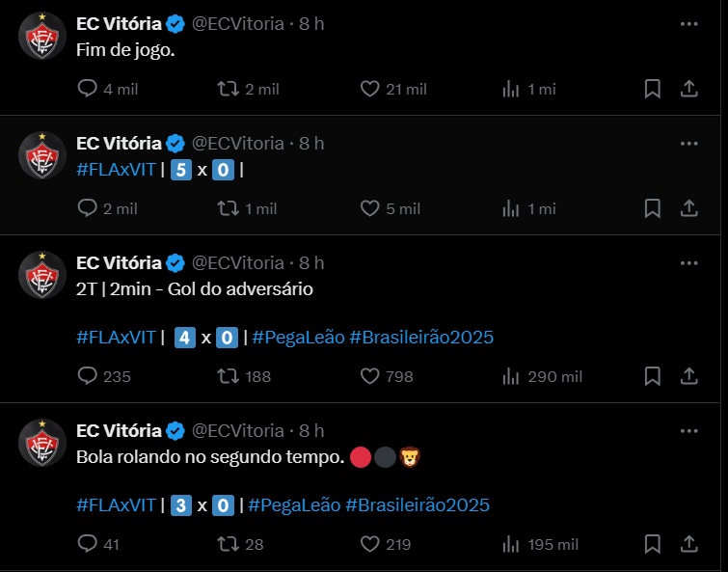The height and width of the screenshot is (572, 728).
Task: Open more options on 'Gol do adversário' tweet
Action: tap(689, 263)
